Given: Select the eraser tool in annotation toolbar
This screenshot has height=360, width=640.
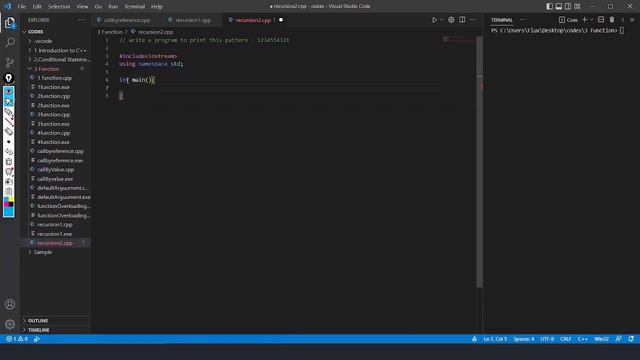Looking at the screenshot, I should pyautogui.click(x=9, y=131).
